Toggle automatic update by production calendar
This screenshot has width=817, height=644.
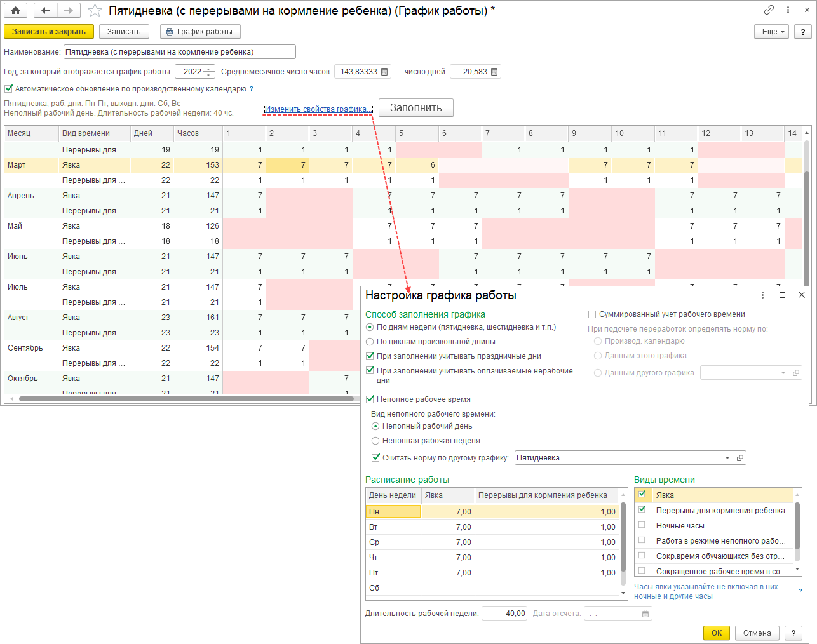click(x=9, y=89)
